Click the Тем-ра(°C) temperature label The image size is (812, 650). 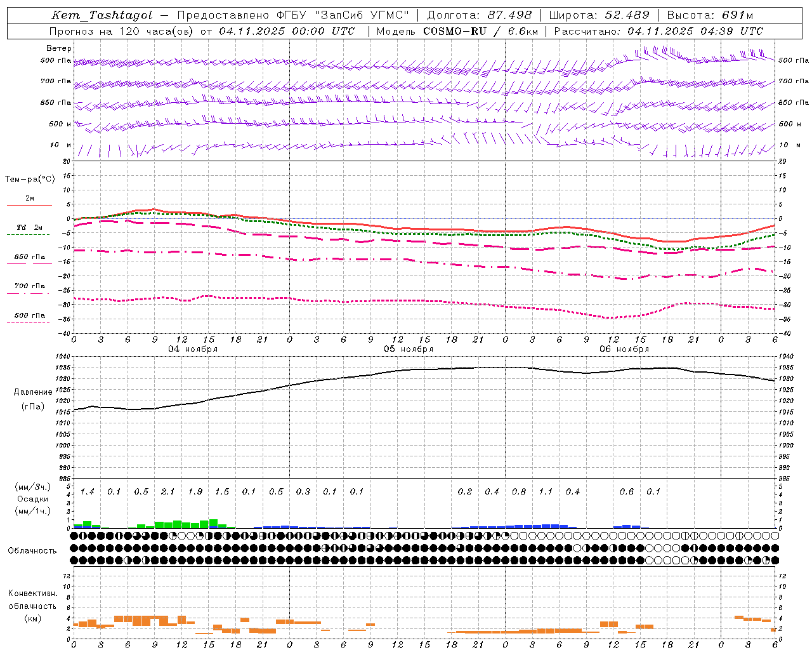[30, 180]
